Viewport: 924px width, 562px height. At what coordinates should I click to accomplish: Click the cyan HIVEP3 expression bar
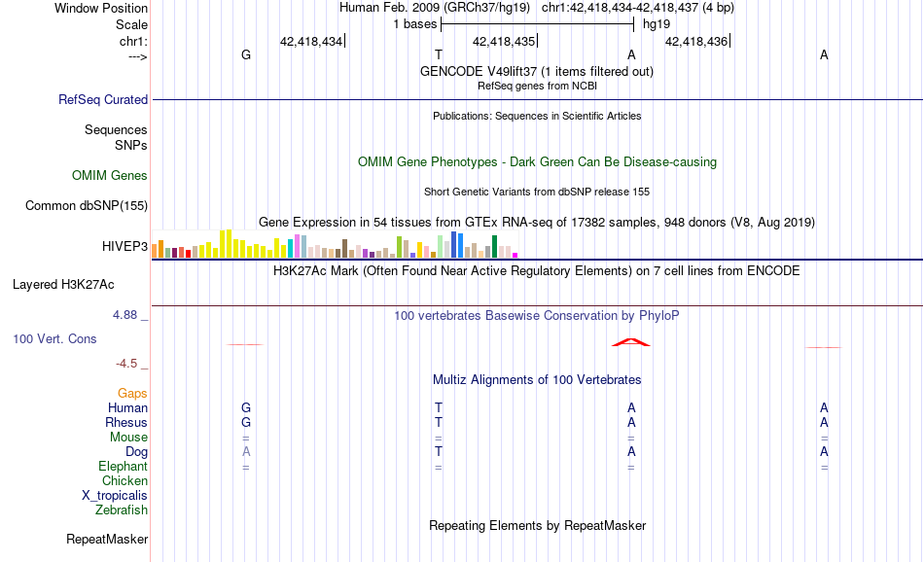(x=290, y=249)
